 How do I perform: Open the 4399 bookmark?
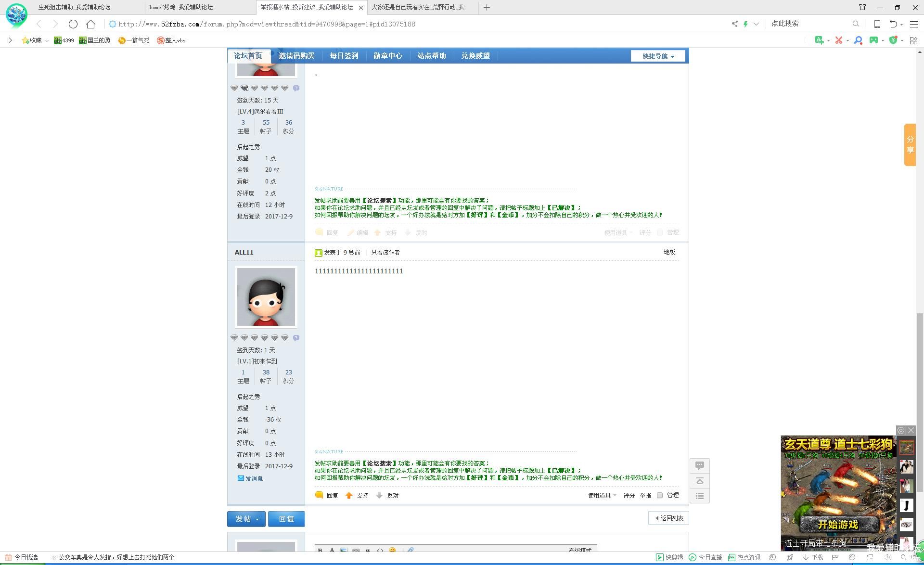[x=64, y=40]
